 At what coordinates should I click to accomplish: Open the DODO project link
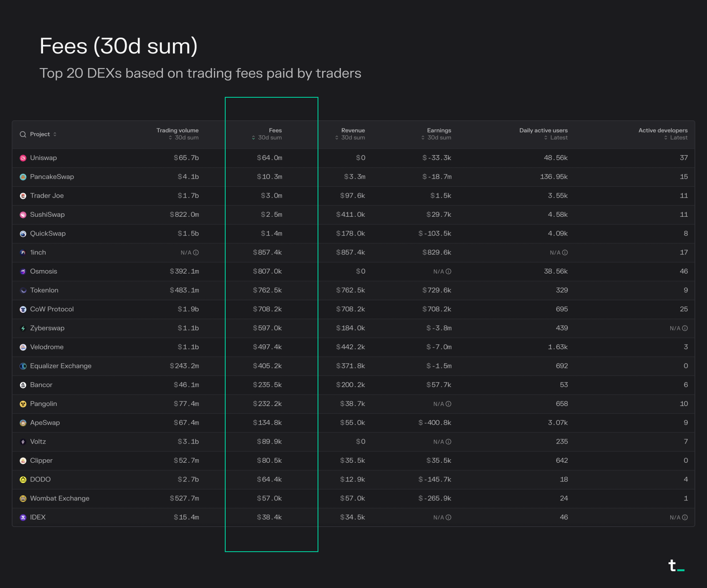click(x=41, y=480)
